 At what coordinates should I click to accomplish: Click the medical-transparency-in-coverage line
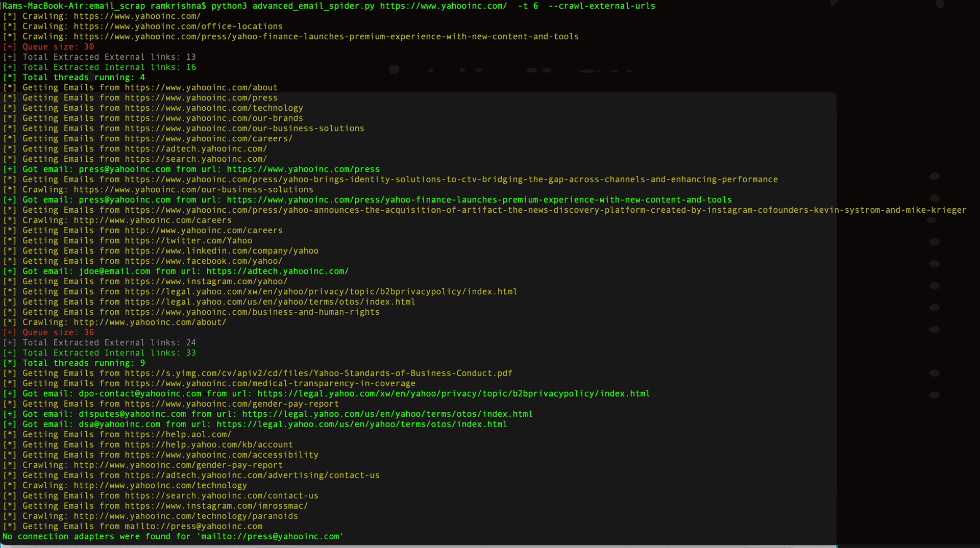[209, 384]
